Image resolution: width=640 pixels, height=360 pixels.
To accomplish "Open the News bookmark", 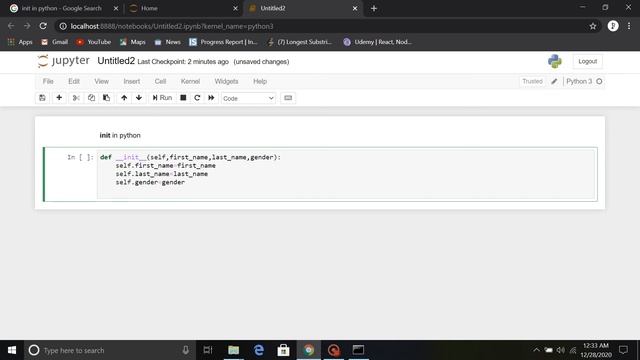I will [x=167, y=42].
